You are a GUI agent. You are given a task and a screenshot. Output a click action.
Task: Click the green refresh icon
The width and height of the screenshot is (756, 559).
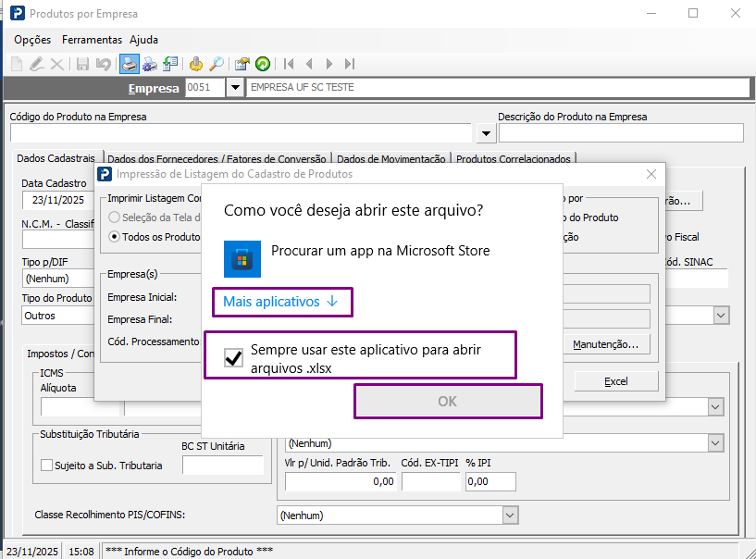coord(263,64)
